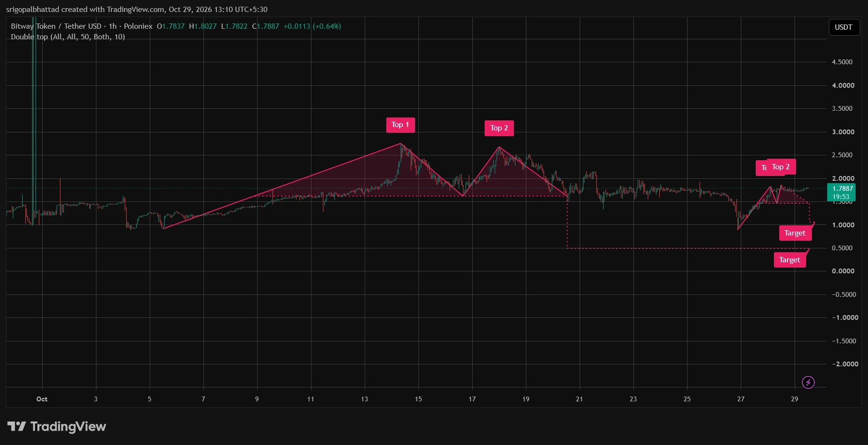Click Bitway Token / Tether USD symbol title
Image resolution: width=868 pixels, height=445 pixels.
click(x=56, y=26)
